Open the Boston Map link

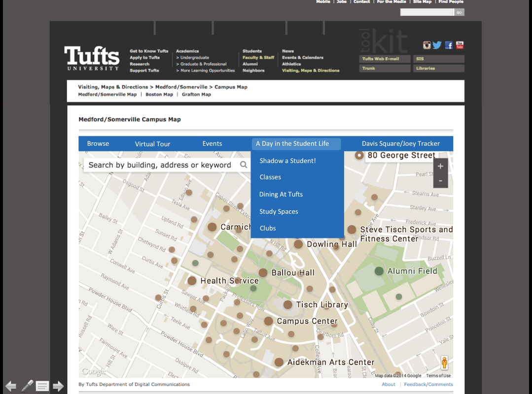tap(159, 95)
